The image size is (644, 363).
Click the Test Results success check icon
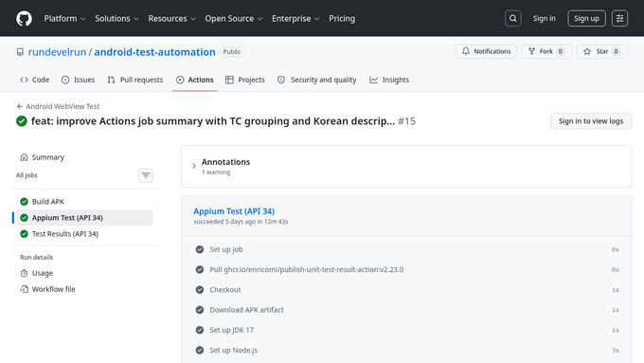(x=25, y=234)
